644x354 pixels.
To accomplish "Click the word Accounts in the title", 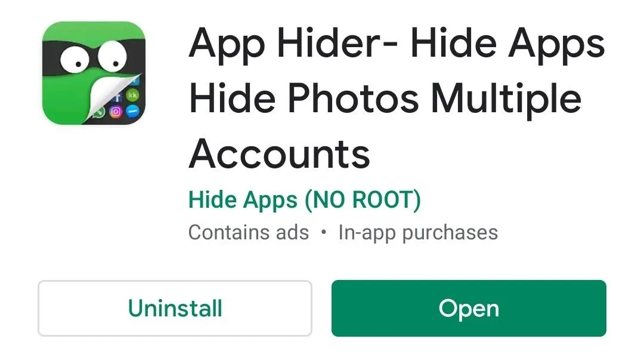I will 279,154.
